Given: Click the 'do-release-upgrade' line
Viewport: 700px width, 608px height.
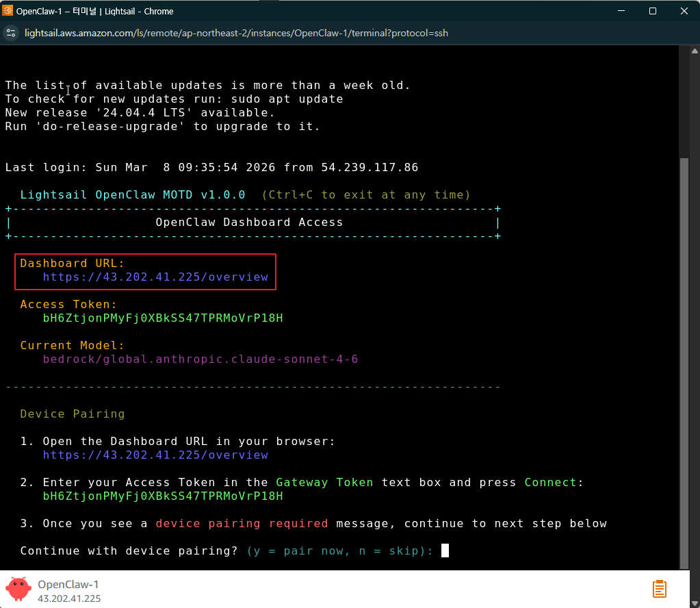Looking at the screenshot, I should coord(162,127).
